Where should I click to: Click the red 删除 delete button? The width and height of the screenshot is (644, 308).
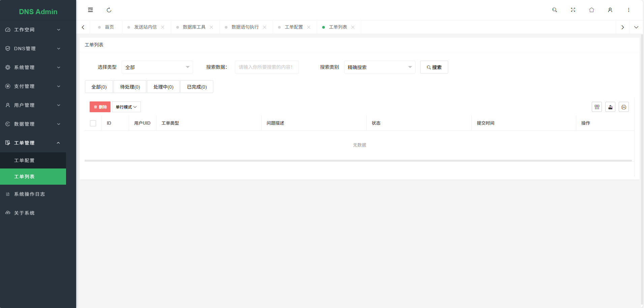pos(100,107)
